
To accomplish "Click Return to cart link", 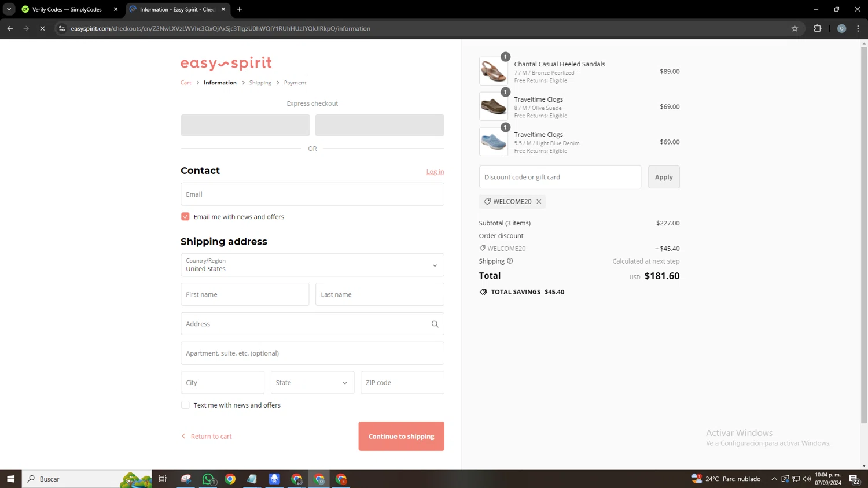I will 207,436.
